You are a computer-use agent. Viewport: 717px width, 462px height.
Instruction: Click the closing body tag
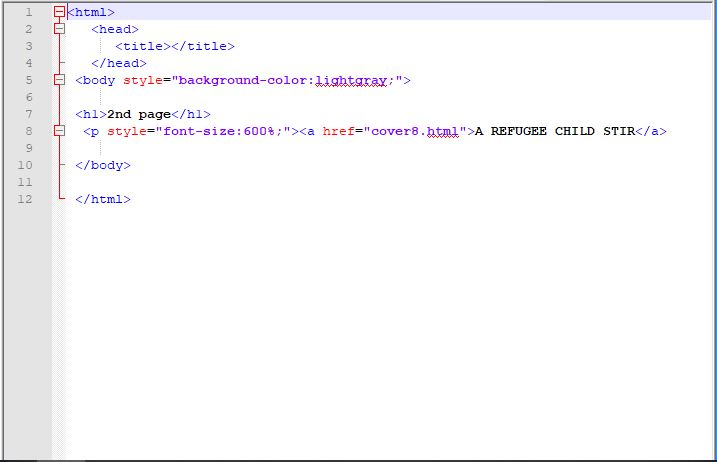[103, 165]
